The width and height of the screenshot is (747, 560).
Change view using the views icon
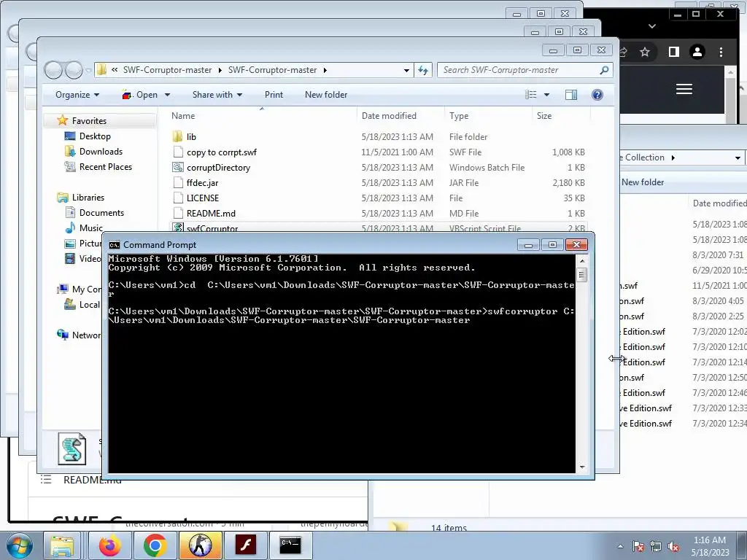tap(531, 95)
